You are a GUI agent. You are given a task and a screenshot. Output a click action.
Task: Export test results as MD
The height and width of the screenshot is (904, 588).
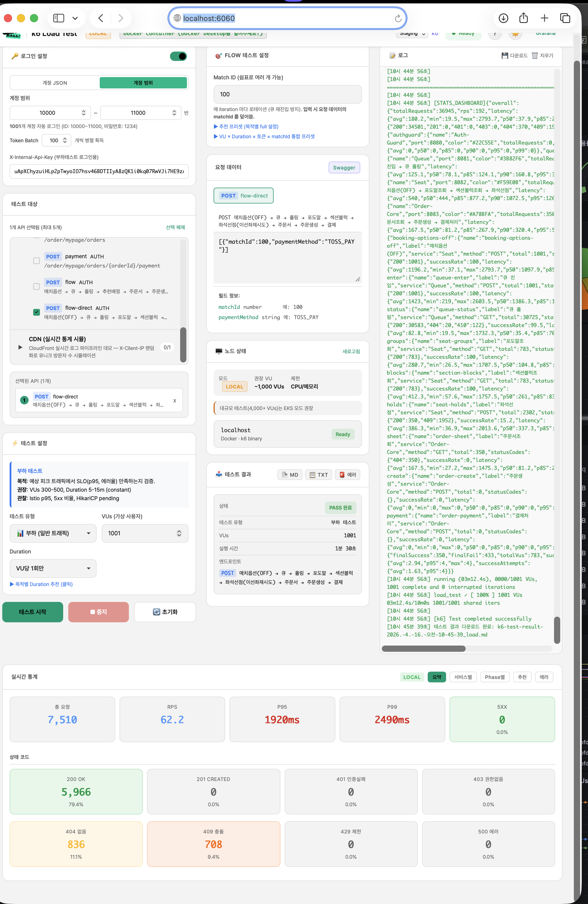[x=290, y=475]
